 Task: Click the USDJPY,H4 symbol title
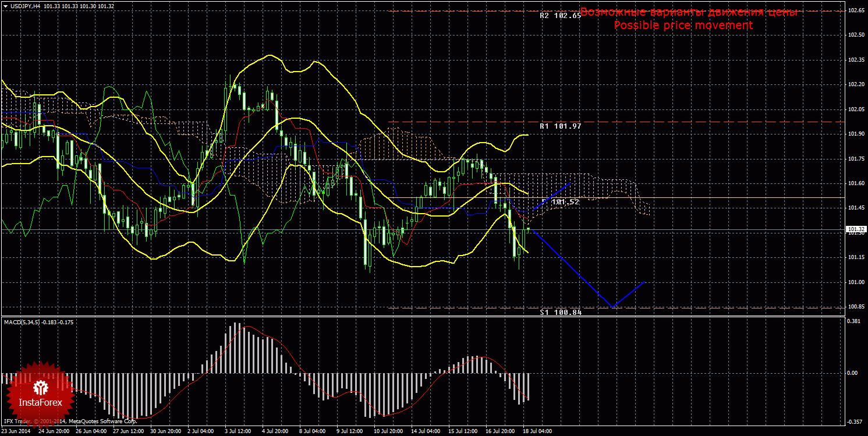(24, 6)
